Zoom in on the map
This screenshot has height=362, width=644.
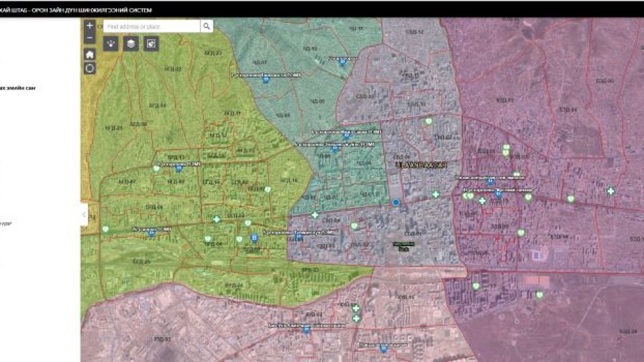point(89,25)
